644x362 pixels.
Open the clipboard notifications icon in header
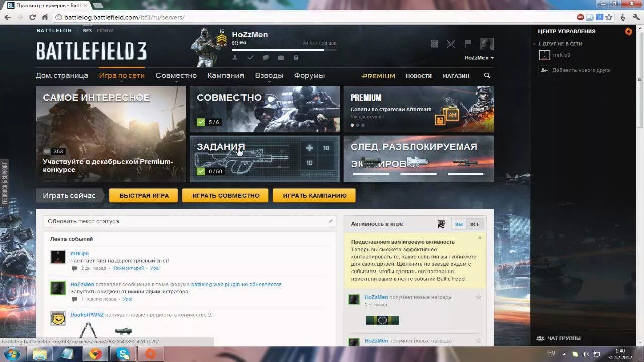click(434, 44)
